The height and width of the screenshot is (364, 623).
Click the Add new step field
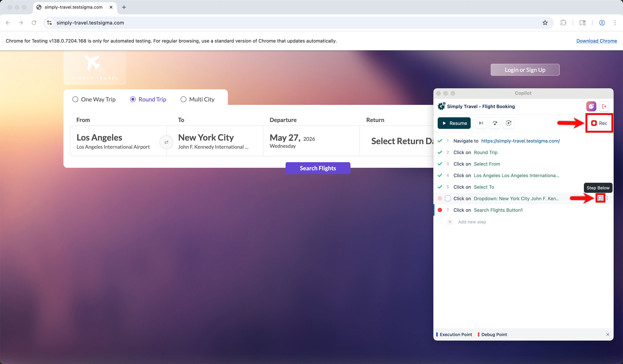click(x=472, y=222)
